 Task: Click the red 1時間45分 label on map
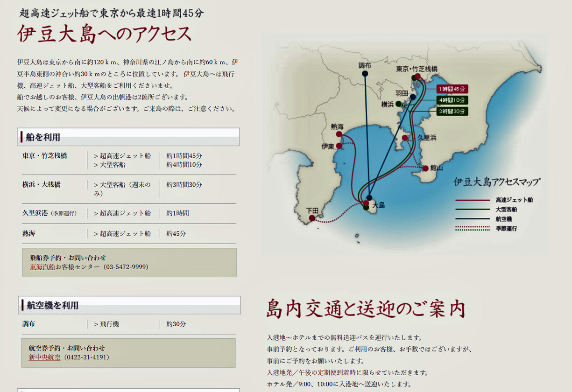(x=452, y=89)
